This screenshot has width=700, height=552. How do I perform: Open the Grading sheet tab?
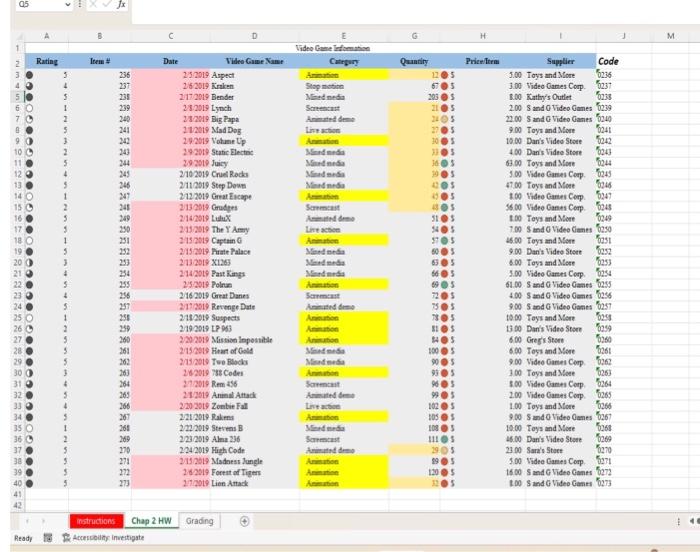[x=200, y=521]
